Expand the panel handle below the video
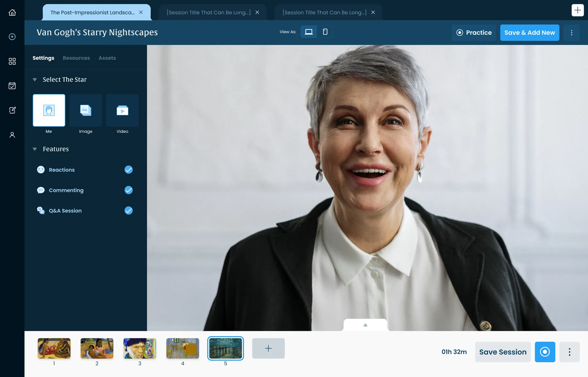 (x=365, y=325)
